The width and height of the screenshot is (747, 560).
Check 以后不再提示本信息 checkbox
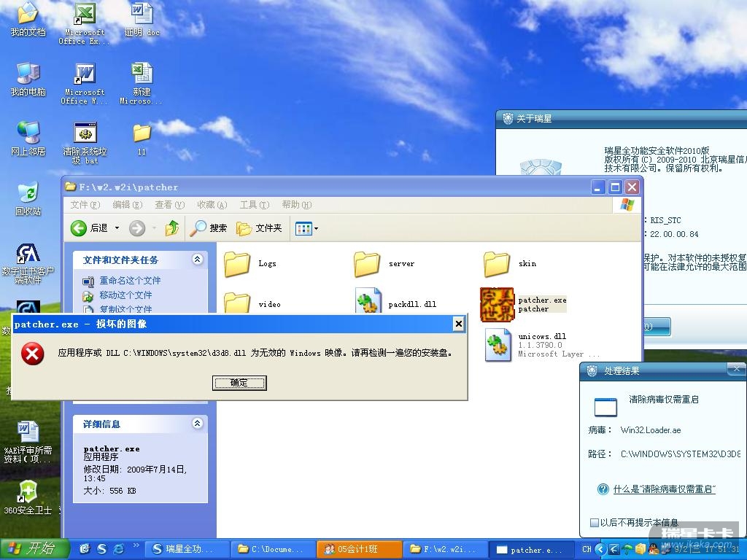pyautogui.click(x=595, y=522)
